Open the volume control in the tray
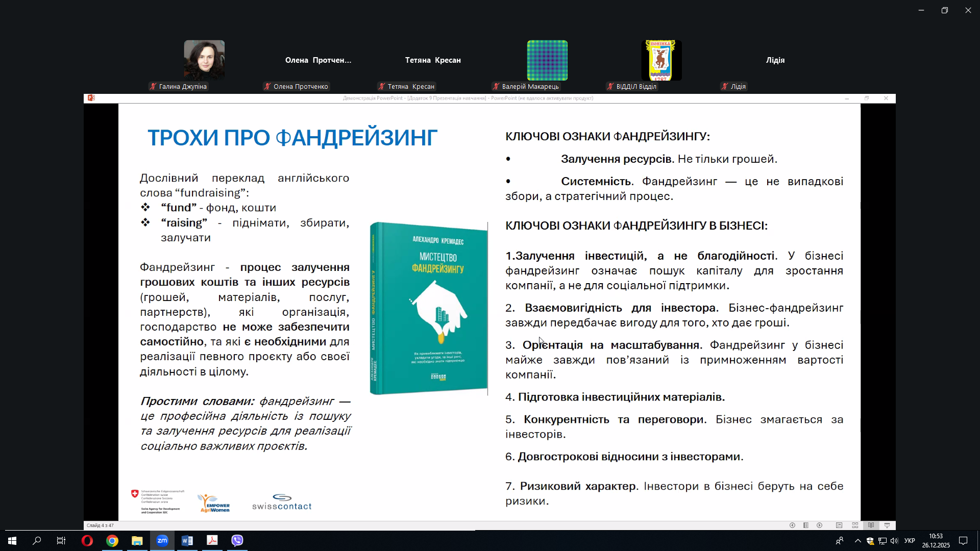The height and width of the screenshot is (551, 980). [x=894, y=541]
